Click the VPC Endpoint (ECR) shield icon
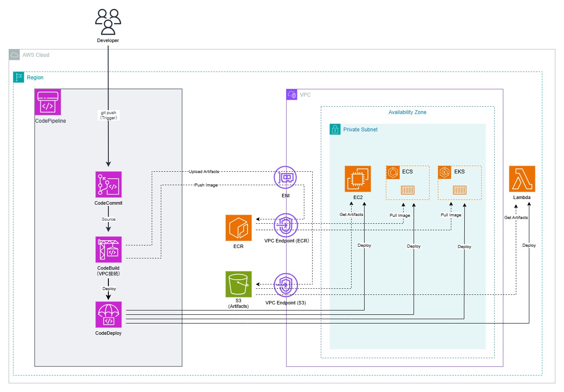This screenshot has width=564, height=392. 286,225
